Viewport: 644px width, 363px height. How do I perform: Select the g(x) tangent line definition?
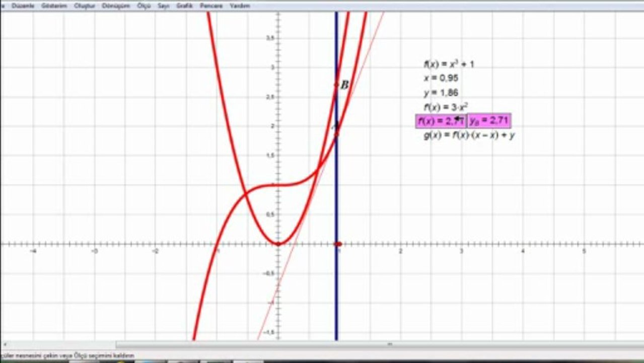[x=469, y=135]
